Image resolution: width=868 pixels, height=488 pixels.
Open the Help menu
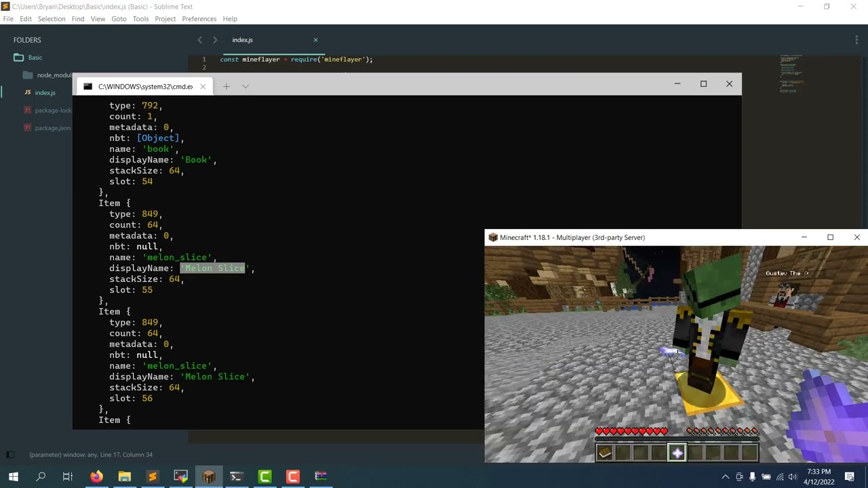[230, 19]
